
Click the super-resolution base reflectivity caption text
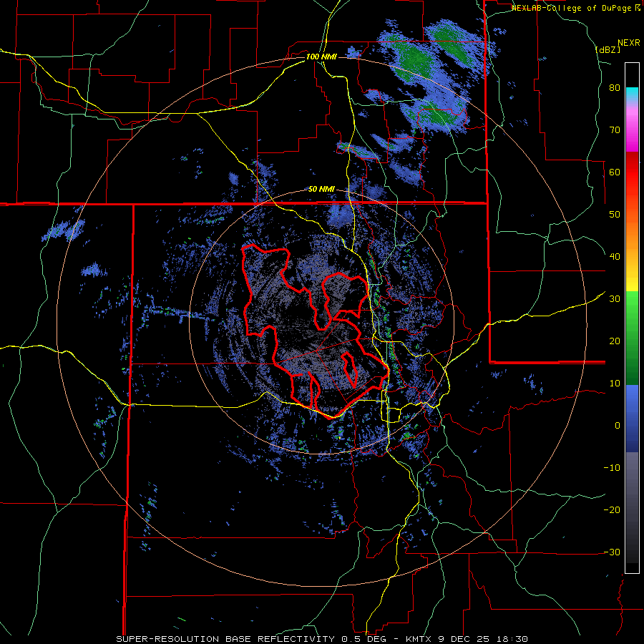click(x=322, y=639)
